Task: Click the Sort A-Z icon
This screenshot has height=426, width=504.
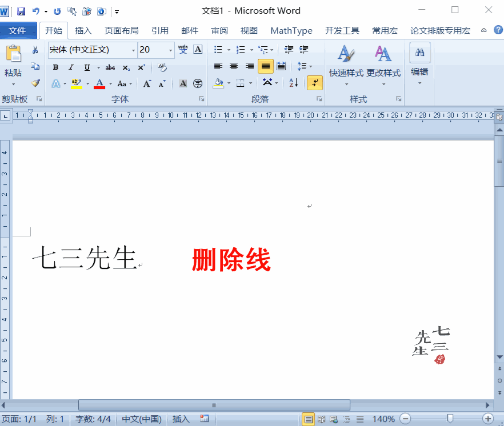Action: (294, 83)
